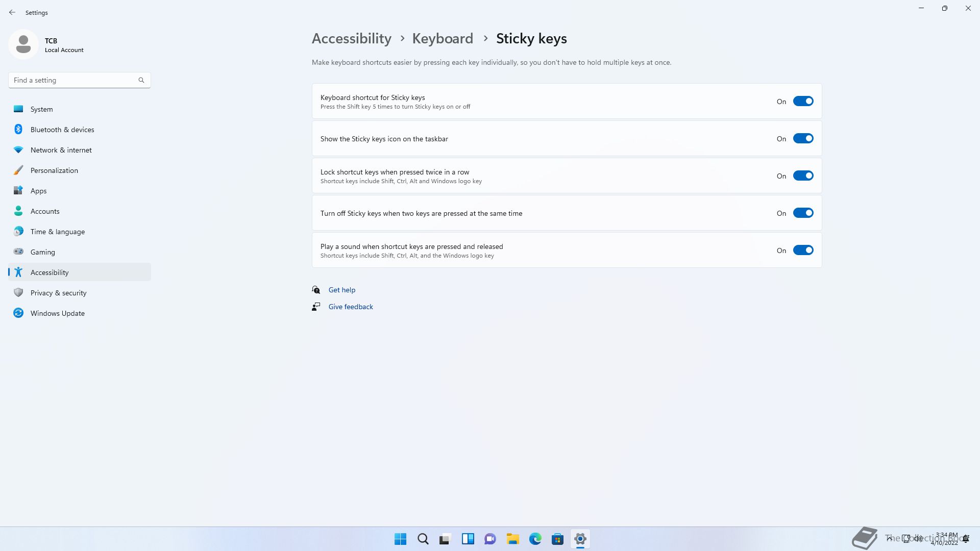Image resolution: width=980 pixels, height=551 pixels.
Task: Click the Accessibility figure icon
Action: tap(18, 272)
